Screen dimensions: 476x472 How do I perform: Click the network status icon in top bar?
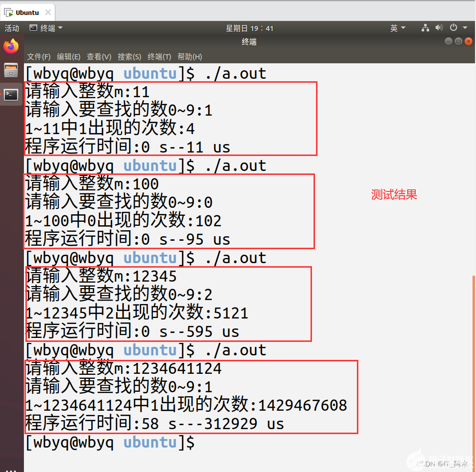(x=425, y=28)
